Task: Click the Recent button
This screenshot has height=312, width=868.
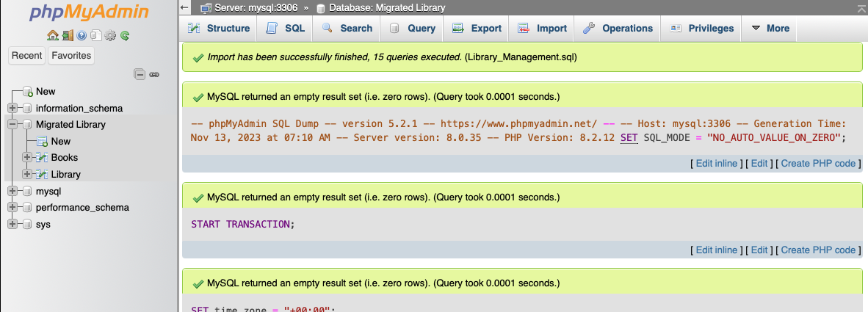Action: pyautogui.click(x=27, y=56)
